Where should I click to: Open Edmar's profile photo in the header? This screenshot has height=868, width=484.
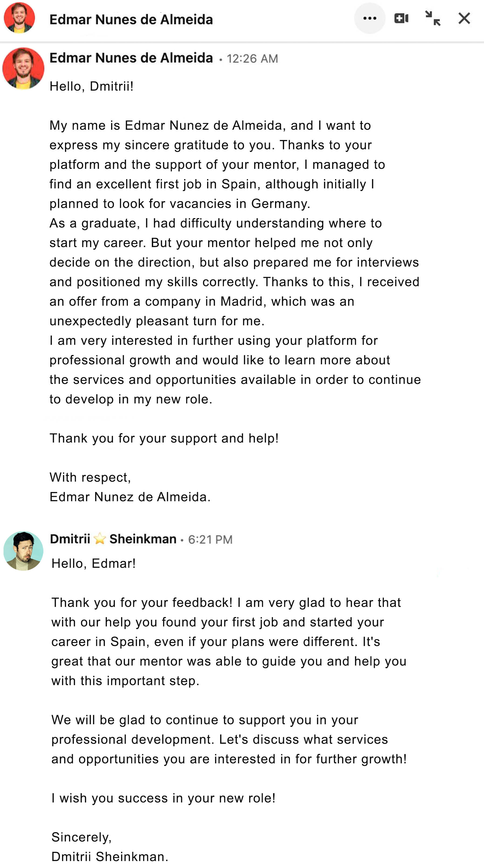click(19, 18)
